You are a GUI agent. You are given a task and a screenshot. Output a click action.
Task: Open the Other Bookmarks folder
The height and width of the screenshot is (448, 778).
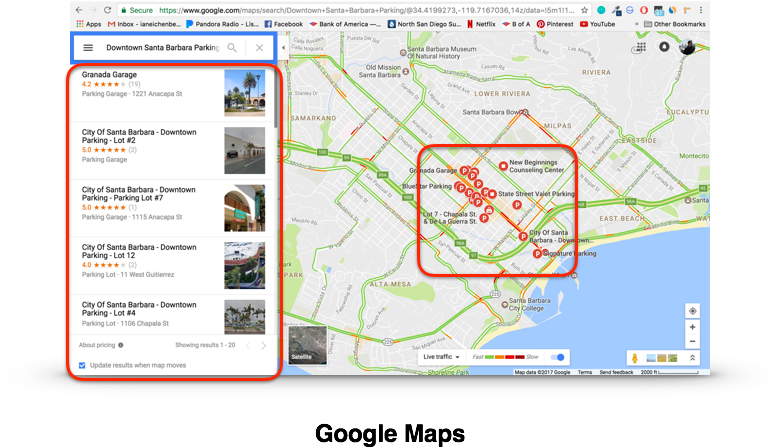(x=674, y=24)
